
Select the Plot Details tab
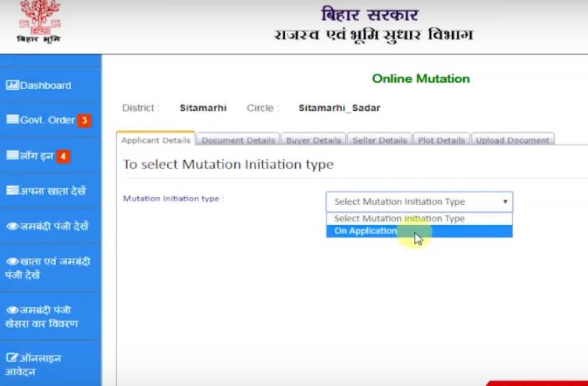click(x=440, y=141)
